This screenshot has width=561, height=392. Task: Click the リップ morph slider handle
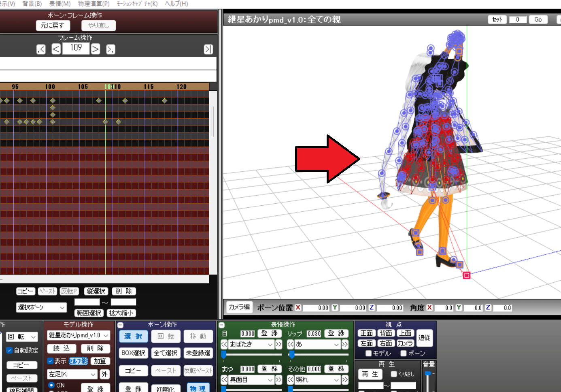[x=292, y=355]
